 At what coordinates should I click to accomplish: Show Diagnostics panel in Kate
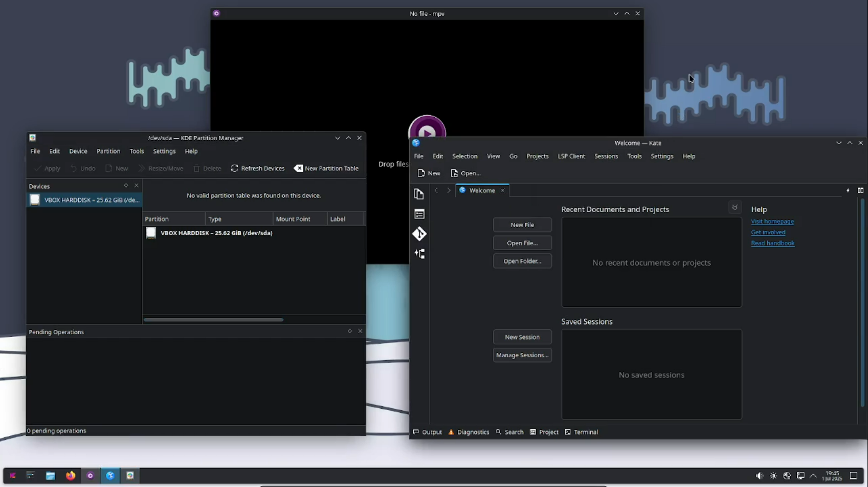[x=469, y=432]
